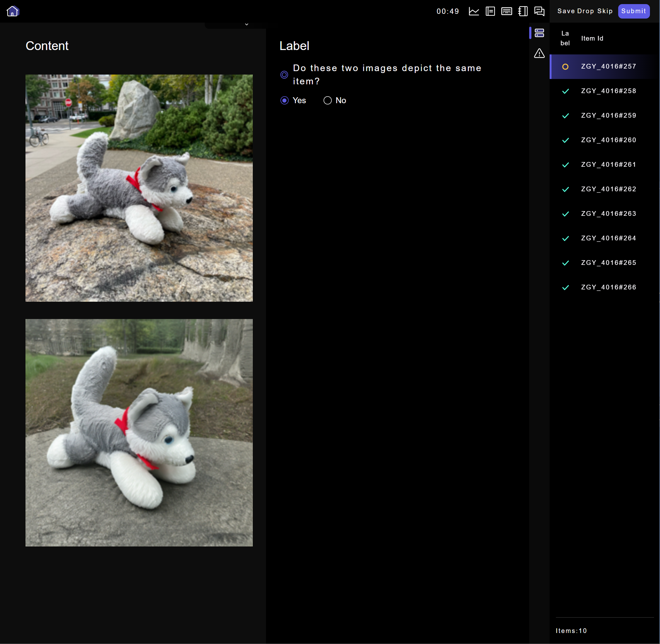Image resolution: width=660 pixels, height=644 pixels.
Task: Click the Drop button
Action: click(585, 11)
